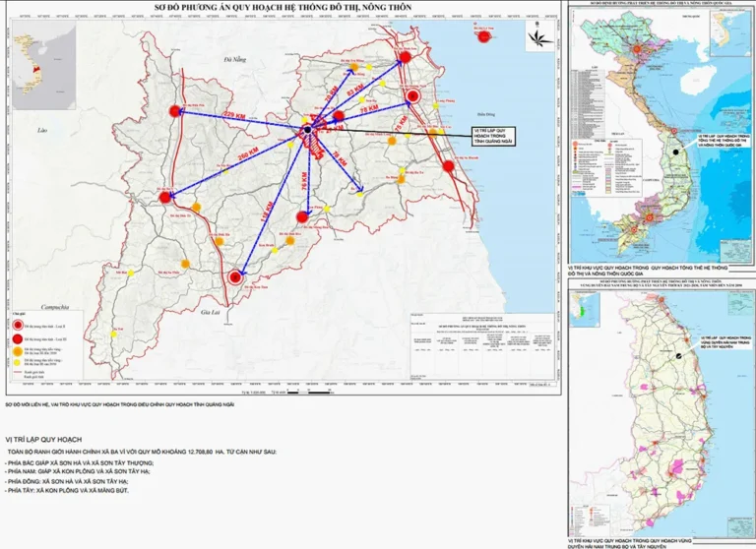Click the red marker at the 76 KM arrow end
Screen dimensions: 756x549
pos(302,216)
